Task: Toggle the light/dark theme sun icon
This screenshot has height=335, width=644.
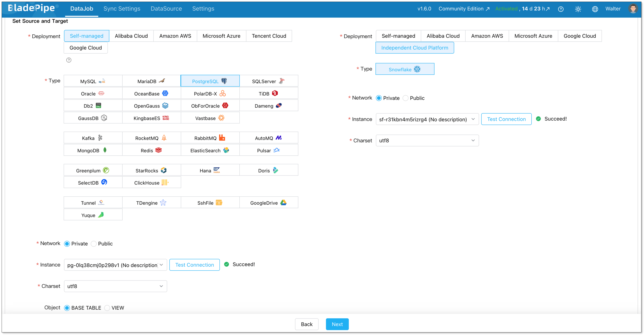Action: coord(578,9)
